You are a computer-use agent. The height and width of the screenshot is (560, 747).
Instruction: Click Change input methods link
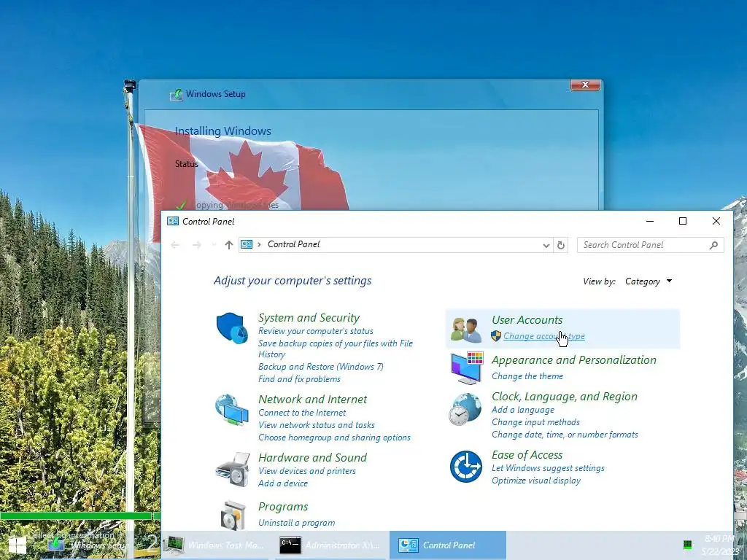tap(535, 422)
